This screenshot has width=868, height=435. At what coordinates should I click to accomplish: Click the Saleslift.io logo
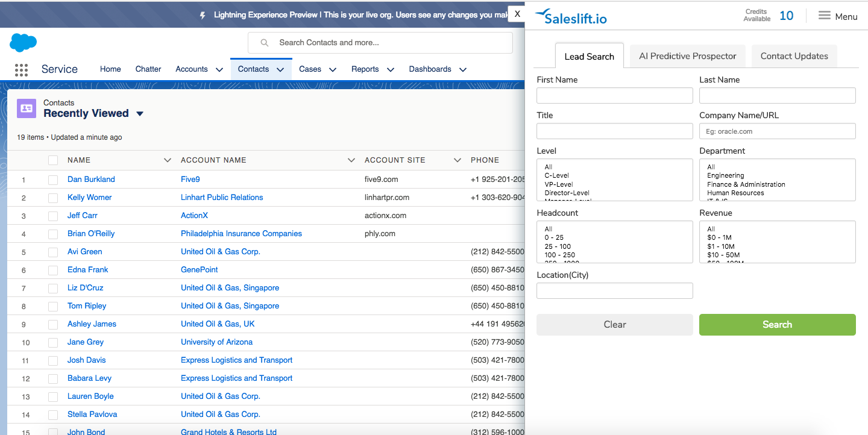570,17
